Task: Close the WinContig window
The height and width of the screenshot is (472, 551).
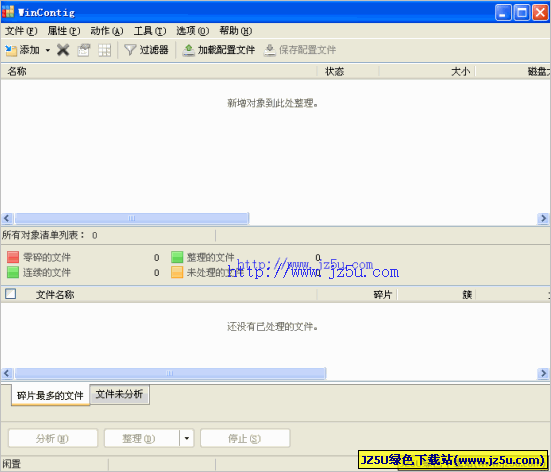Action: pos(540,13)
